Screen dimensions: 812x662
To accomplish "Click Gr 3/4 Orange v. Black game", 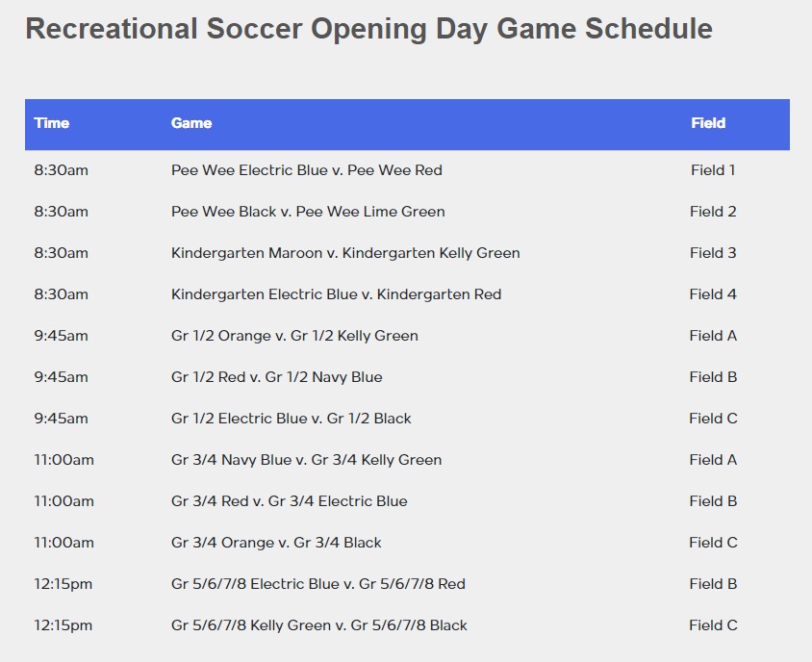I will coord(276,544).
